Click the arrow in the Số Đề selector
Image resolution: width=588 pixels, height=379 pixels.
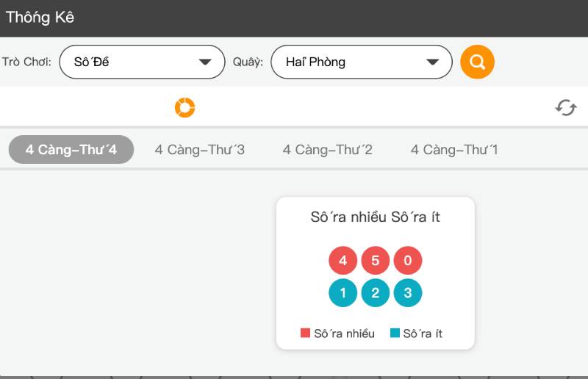point(205,62)
